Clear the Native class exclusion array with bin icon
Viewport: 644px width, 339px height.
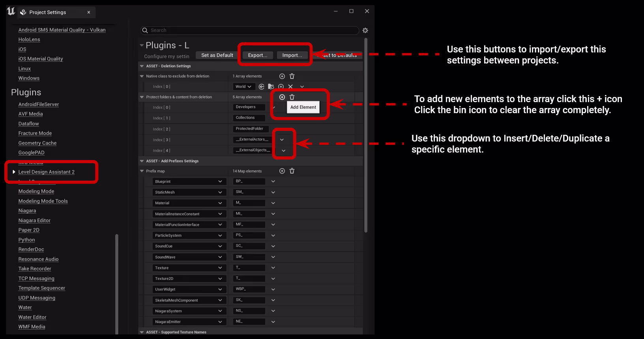click(x=292, y=76)
